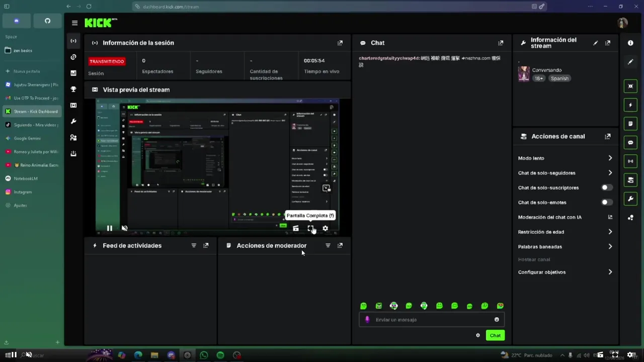Viewport: 644px width, 362px height.
Task: Click the download tray icon in the left sidebar
Action: (x=73, y=153)
